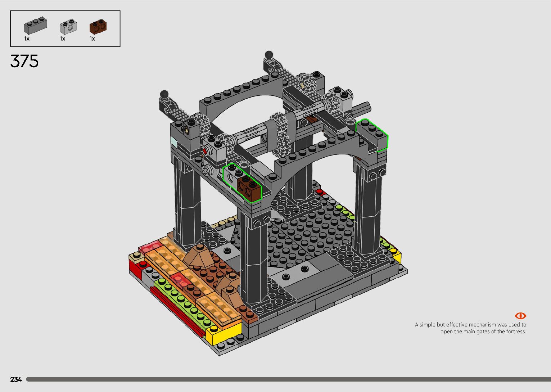Click the black ball joint on rear arm
This screenshot has width=551, height=392.
269,55
